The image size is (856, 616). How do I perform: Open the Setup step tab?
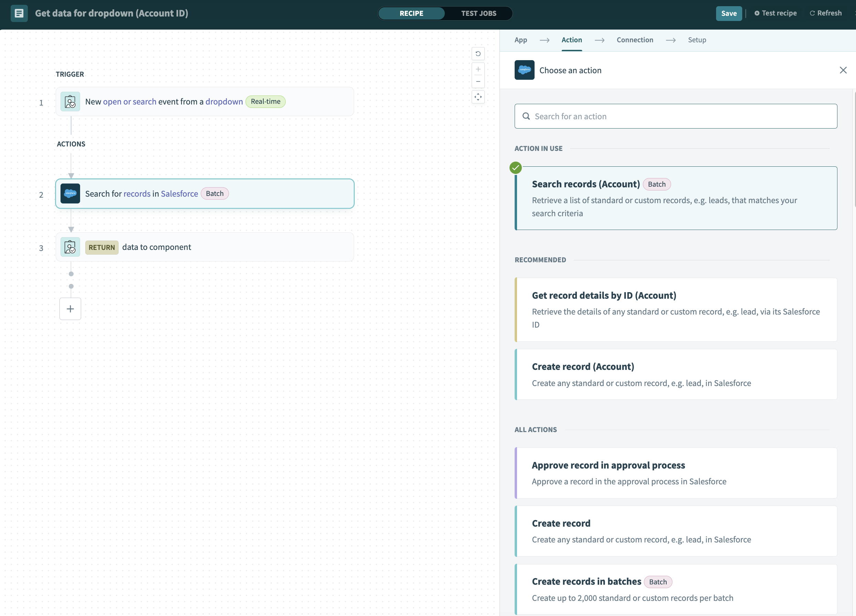coord(696,40)
